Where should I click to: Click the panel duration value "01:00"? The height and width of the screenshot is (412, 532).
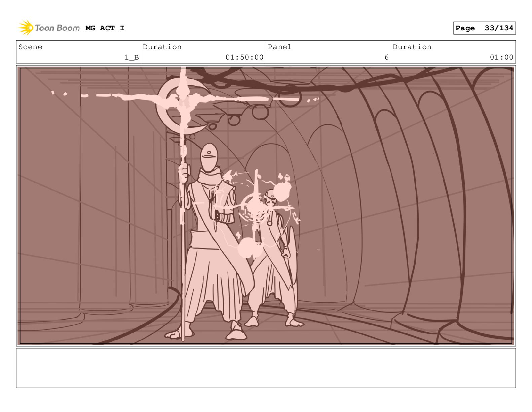tap(502, 58)
